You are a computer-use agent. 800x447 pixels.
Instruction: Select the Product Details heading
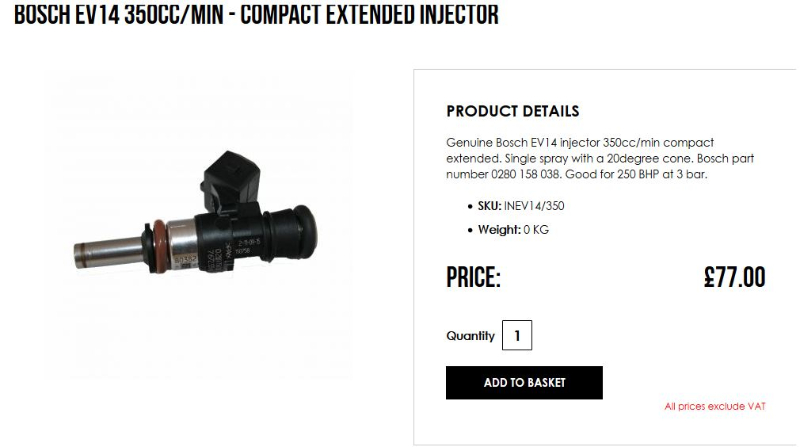[x=512, y=111]
